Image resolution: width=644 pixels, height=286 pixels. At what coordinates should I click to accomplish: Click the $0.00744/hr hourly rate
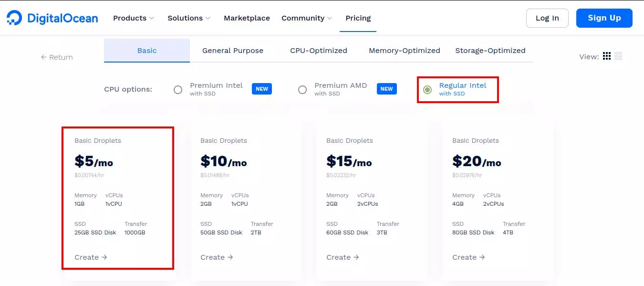tap(89, 175)
